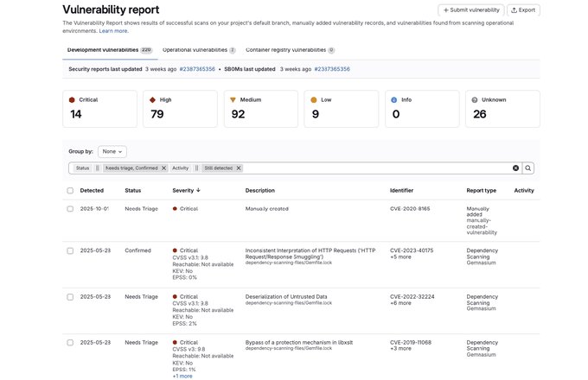Check the CVE-2020-8165 row checkbox
The width and height of the screenshot is (588, 380).
click(x=70, y=209)
